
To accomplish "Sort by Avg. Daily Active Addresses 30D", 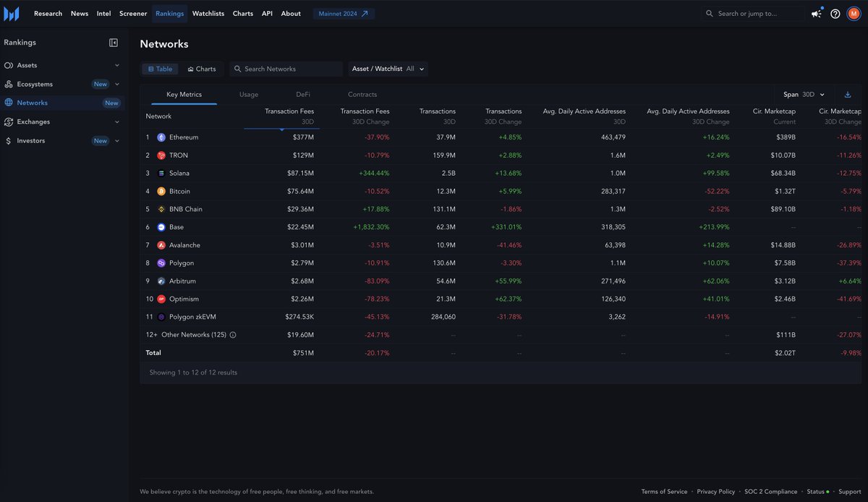I will coord(584,116).
